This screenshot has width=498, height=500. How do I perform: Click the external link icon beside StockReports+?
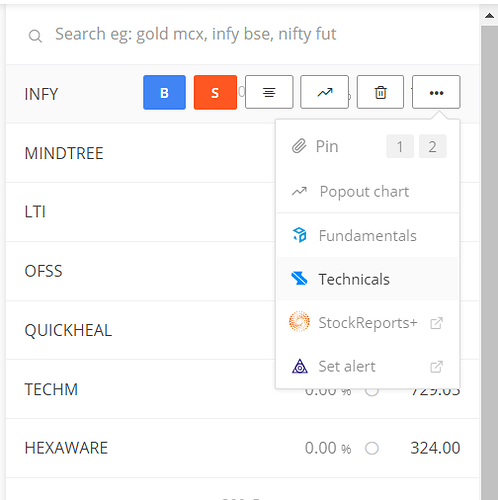(436, 323)
